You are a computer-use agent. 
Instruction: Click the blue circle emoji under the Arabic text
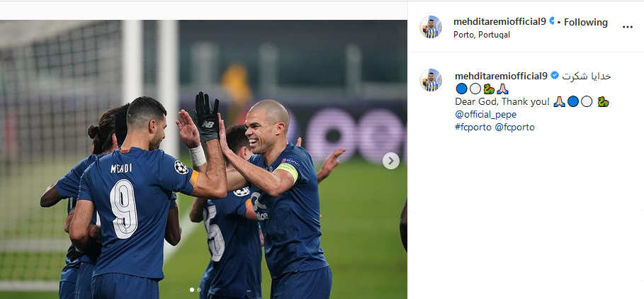point(461,89)
